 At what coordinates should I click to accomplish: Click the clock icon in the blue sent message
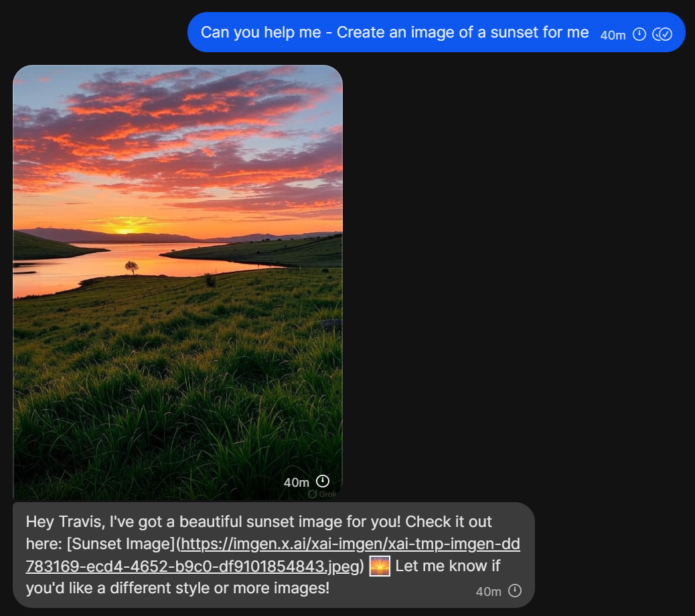pos(639,34)
